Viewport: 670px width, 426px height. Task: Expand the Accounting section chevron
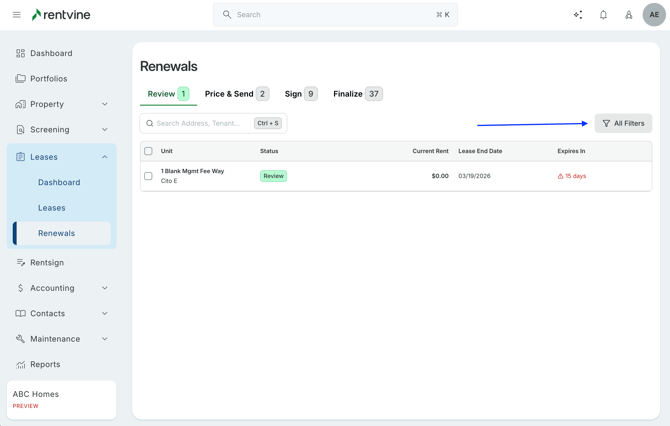(x=105, y=288)
